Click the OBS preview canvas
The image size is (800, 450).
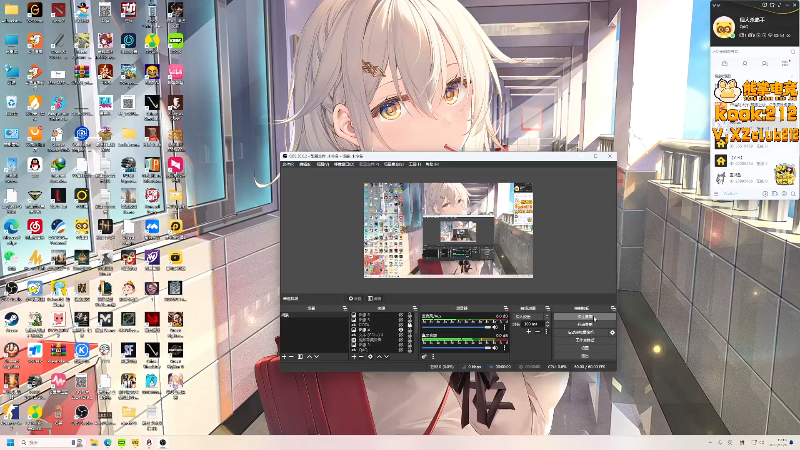(x=448, y=231)
